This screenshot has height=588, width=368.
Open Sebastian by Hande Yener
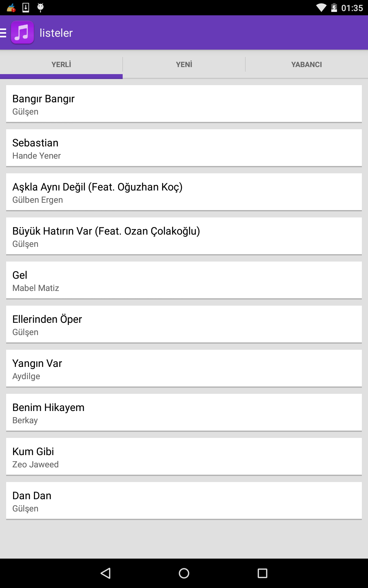coord(184,148)
